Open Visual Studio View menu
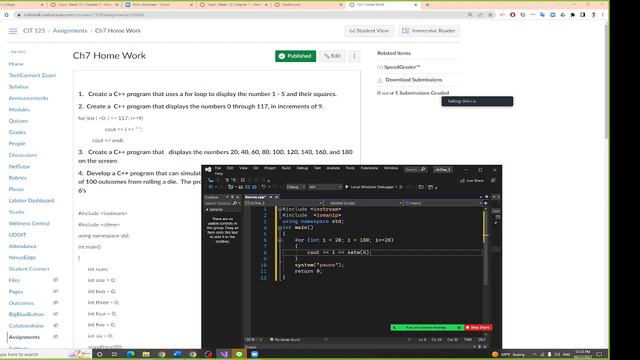This screenshot has width=640, height=360. click(x=243, y=168)
